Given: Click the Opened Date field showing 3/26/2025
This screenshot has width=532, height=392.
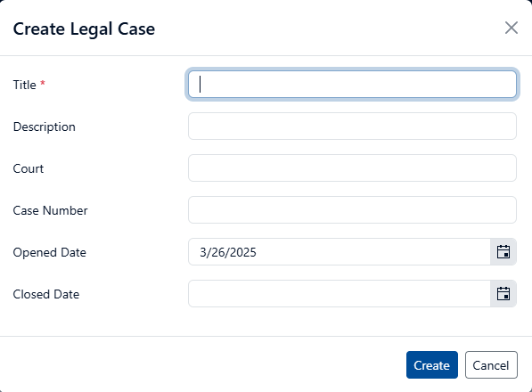Looking at the screenshot, I should click(x=340, y=252).
